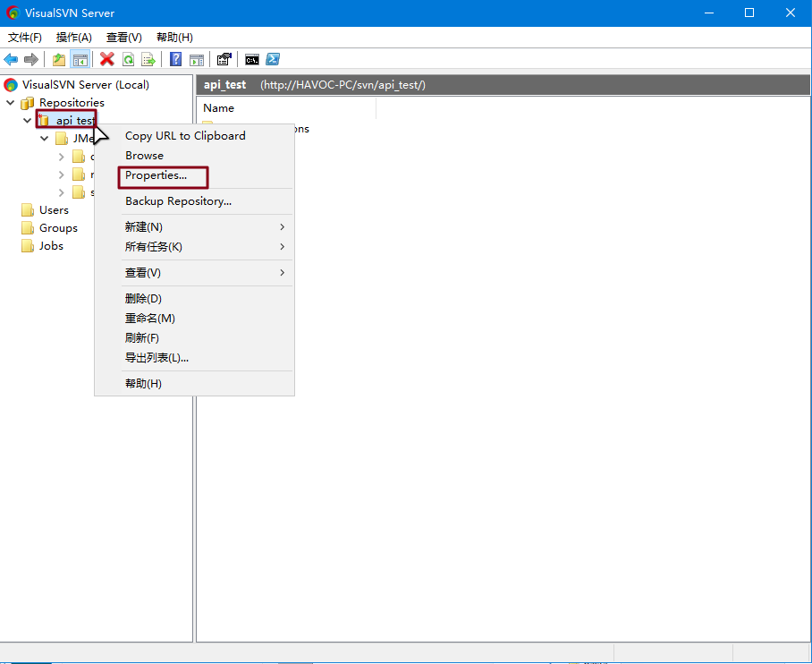
Task: Open the 查看(V) menu in menu bar
Action: pos(123,38)
